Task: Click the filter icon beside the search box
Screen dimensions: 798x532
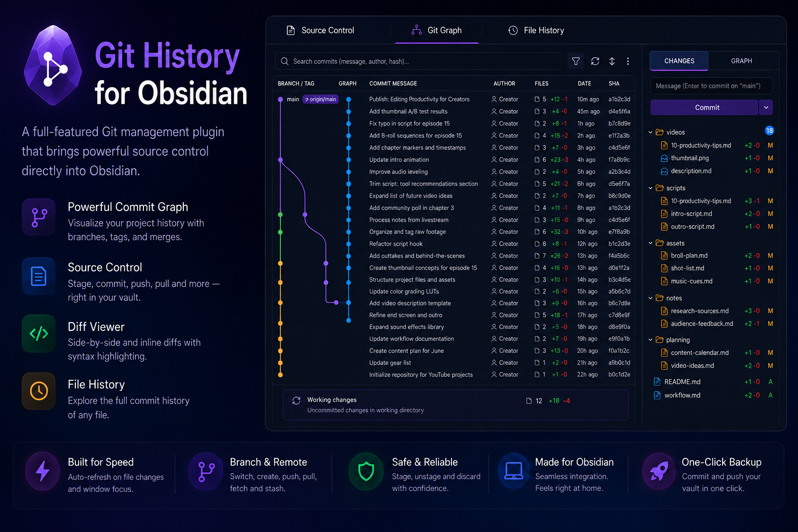Action: point(576,61)
